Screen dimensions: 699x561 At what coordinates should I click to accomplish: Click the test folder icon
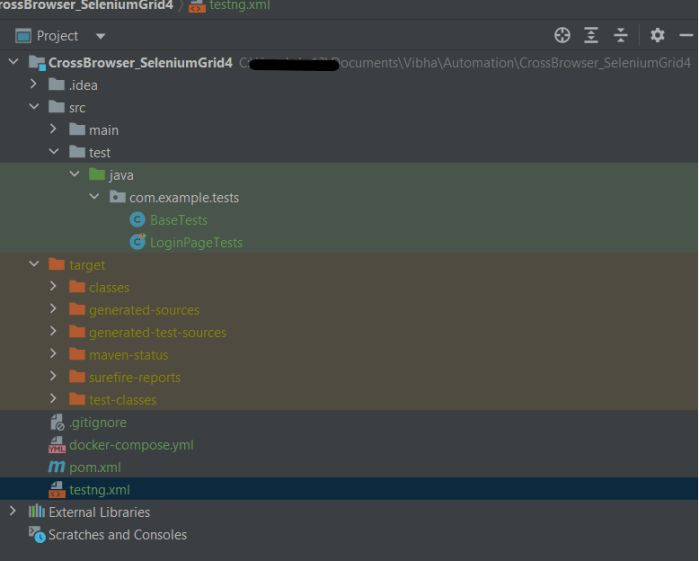click(77, 152)
